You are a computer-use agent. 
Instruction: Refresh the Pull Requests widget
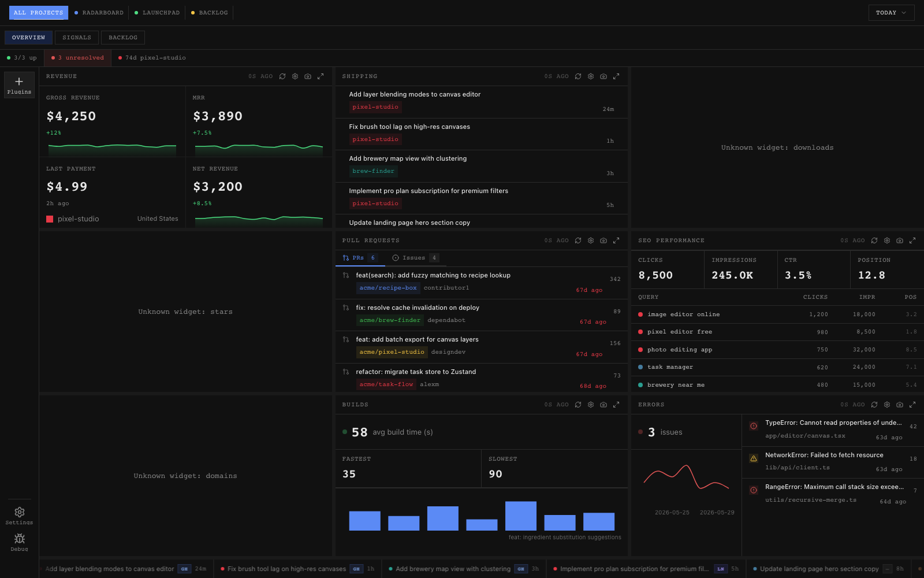pyautogui.click(x=578, y=240)
